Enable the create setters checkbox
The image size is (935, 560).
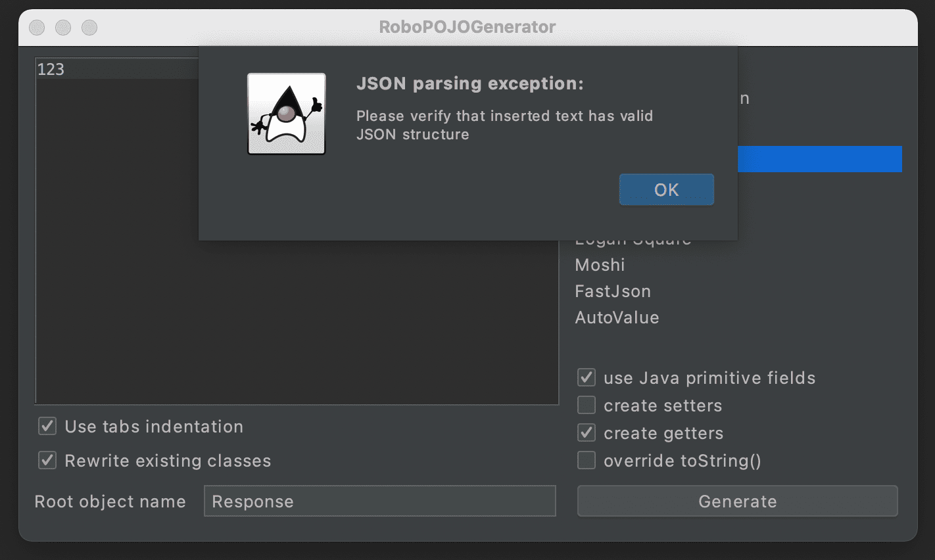click(586, 406)
